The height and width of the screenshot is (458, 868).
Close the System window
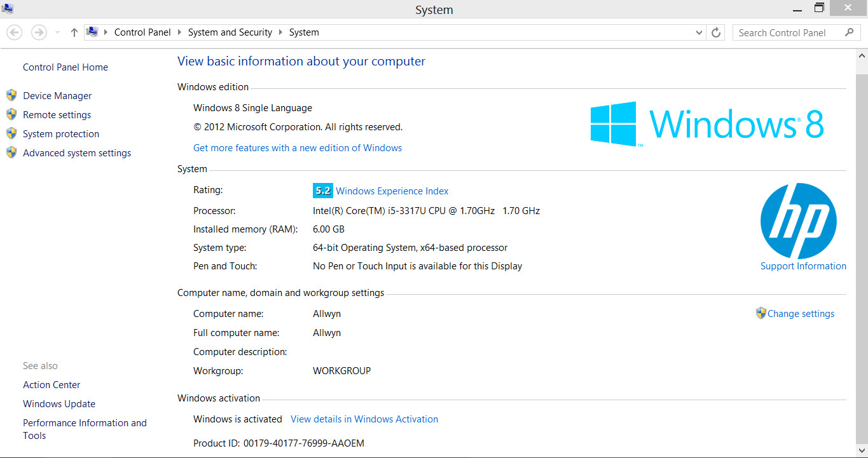click(x=848, y=8)
